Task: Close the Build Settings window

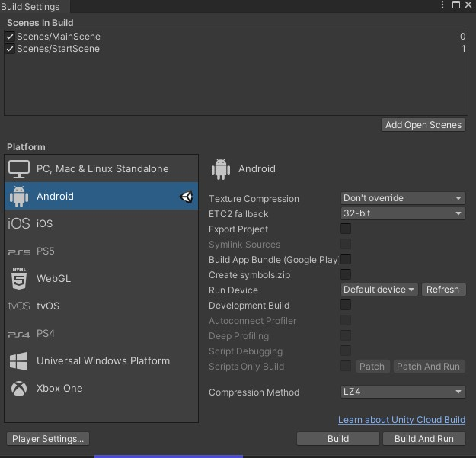Action: (x=468, y=5)
